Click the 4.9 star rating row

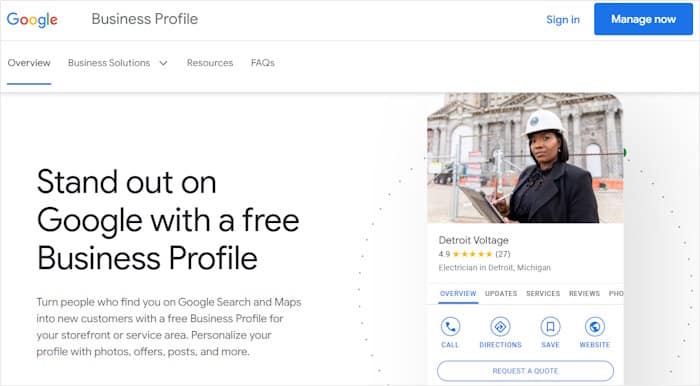click(x=474, y=254)
